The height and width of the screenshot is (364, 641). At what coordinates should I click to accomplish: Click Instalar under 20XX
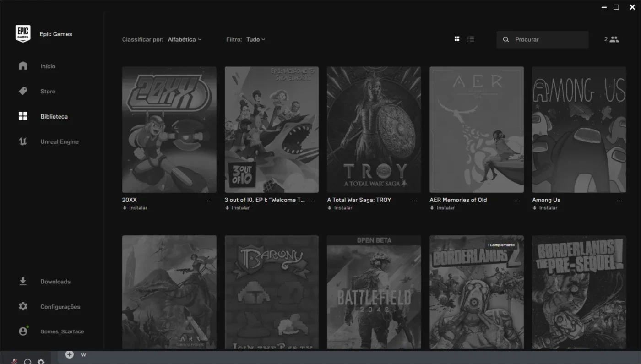tap(135, 208)
